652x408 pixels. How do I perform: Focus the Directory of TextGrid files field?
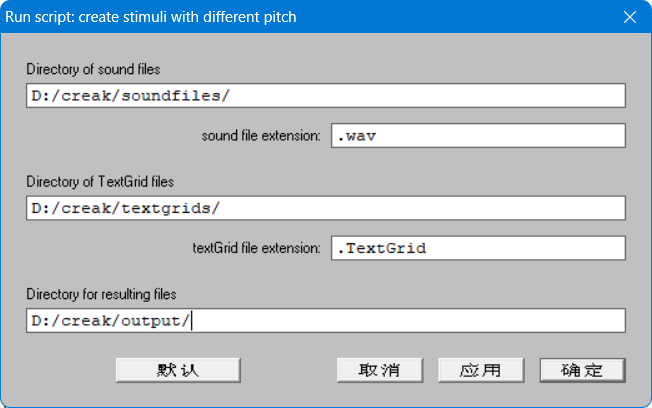tap(326, 208)
